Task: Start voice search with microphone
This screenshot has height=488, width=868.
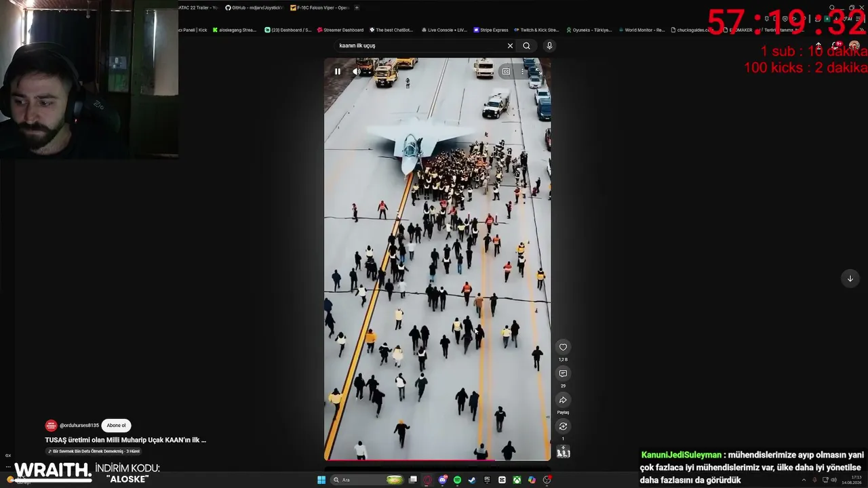Action: [549, 45]
